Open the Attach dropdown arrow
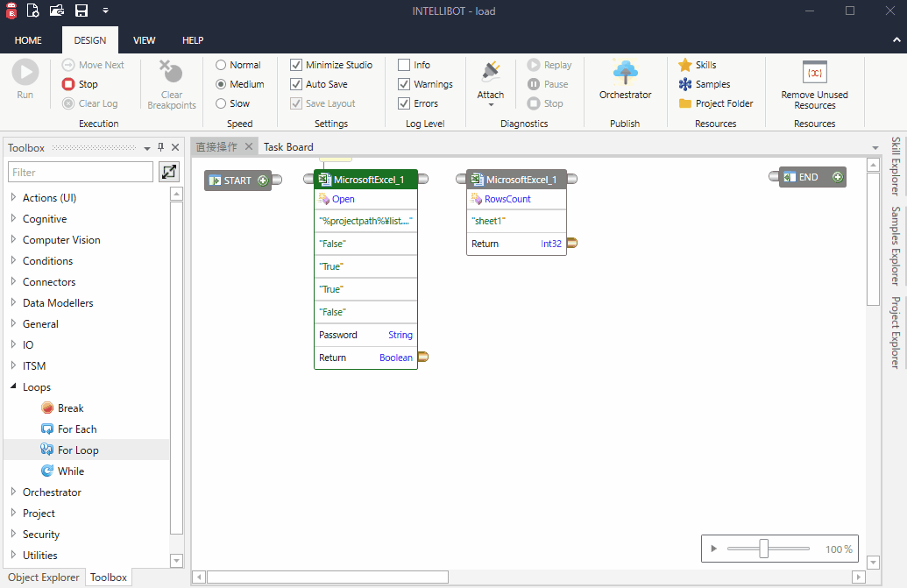907x588 pixels. pos(490,104)
